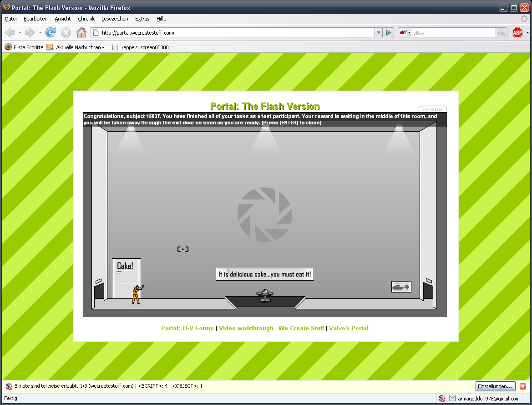532x405 pixels.
Task: Open the Video walkthrough link
Action: point(246,328)
